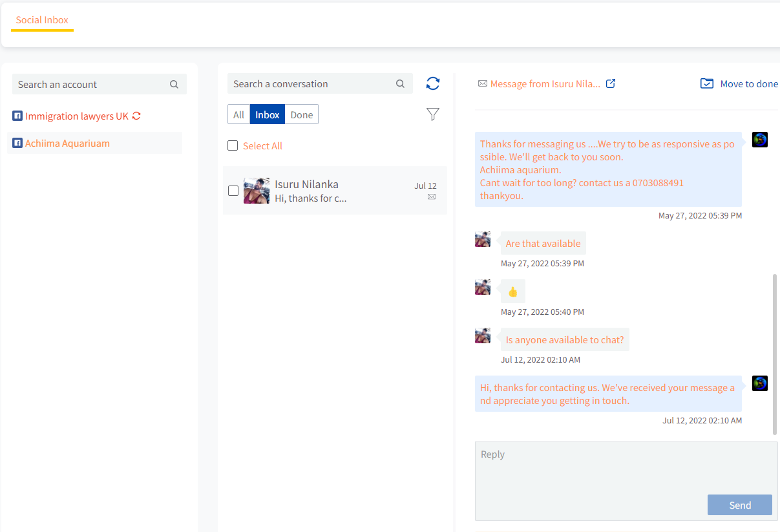Click the Move to done link
780x532 pixels.
748,84
